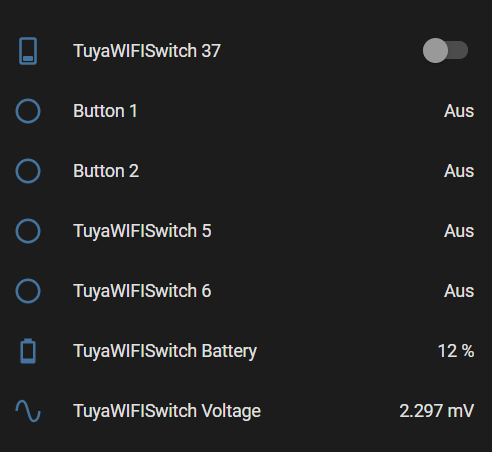Click the Button 1 circle icon

click(x=28, y=111)
